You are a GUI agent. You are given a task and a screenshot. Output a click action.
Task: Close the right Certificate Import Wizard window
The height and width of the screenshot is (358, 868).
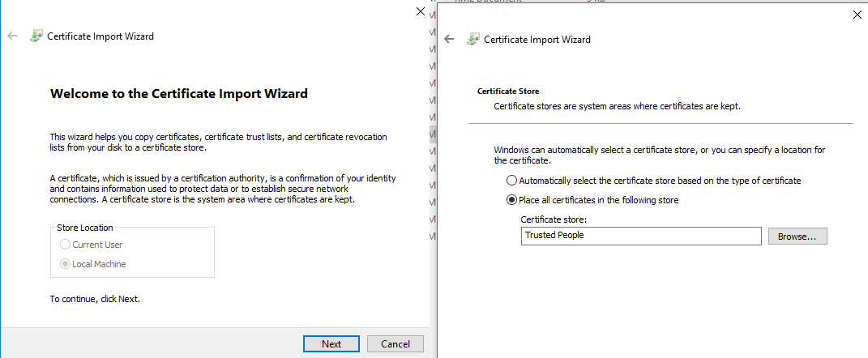coord(857,15)
